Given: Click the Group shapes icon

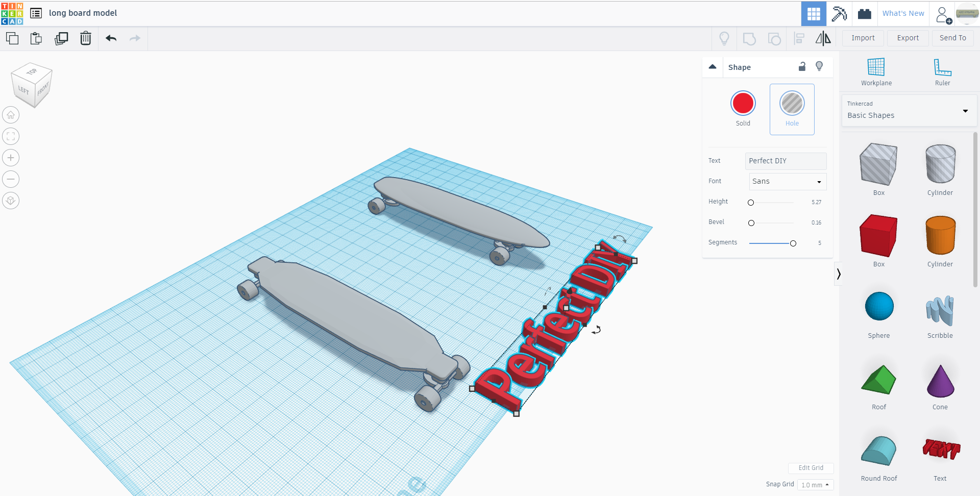Looking at the screenshot, I should [749, 39].
